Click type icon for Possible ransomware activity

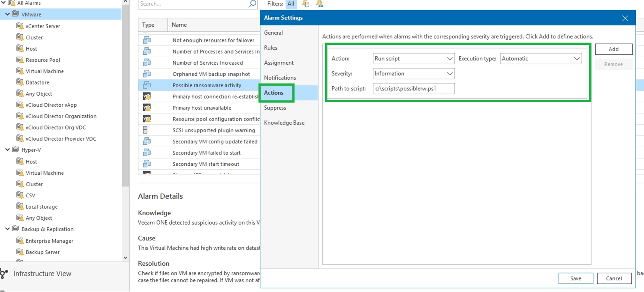tap(147, 85)
